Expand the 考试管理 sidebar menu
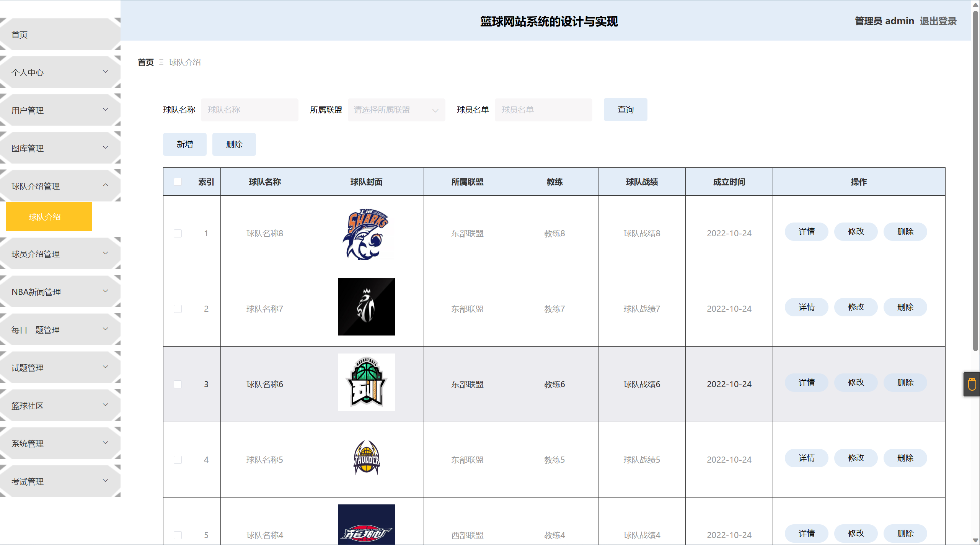 point(60,481)
